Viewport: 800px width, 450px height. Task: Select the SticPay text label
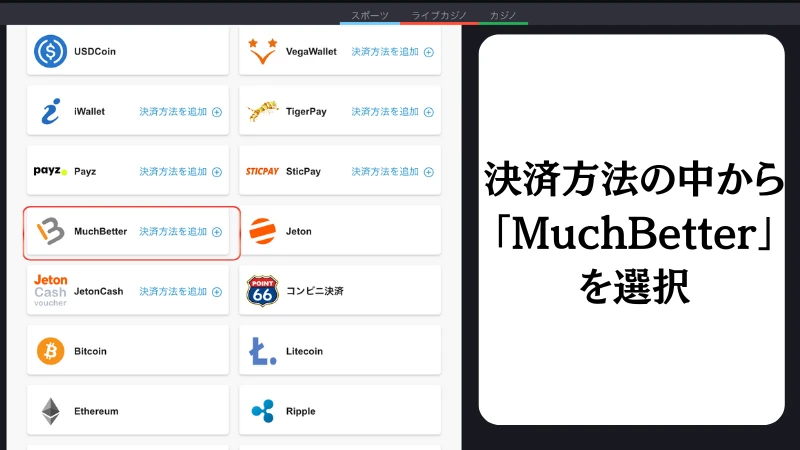pyautogui.click(x=304, y=171)
